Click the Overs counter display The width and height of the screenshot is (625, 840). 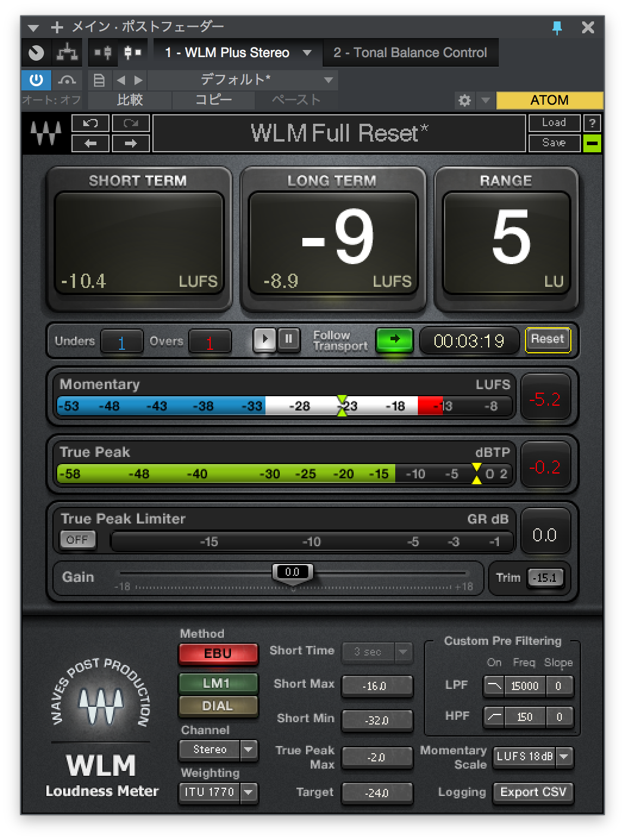[x=210, y=342]
